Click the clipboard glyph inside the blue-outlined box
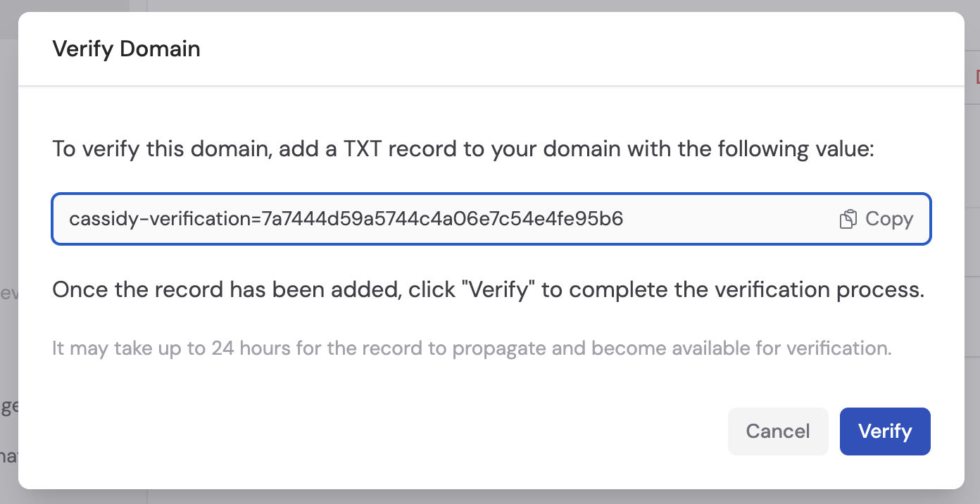980x504 pixels. [x=847, y=219]
